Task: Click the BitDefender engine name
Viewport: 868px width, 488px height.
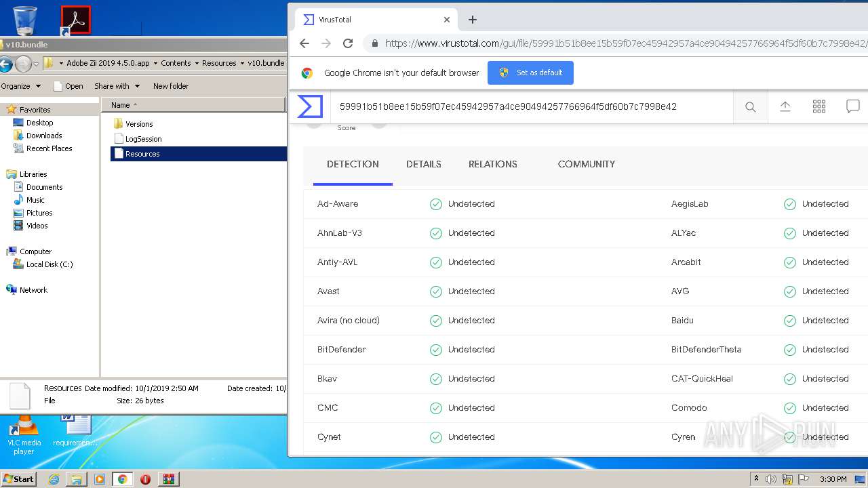Action: pyautogui.click(x=342, y=350)
